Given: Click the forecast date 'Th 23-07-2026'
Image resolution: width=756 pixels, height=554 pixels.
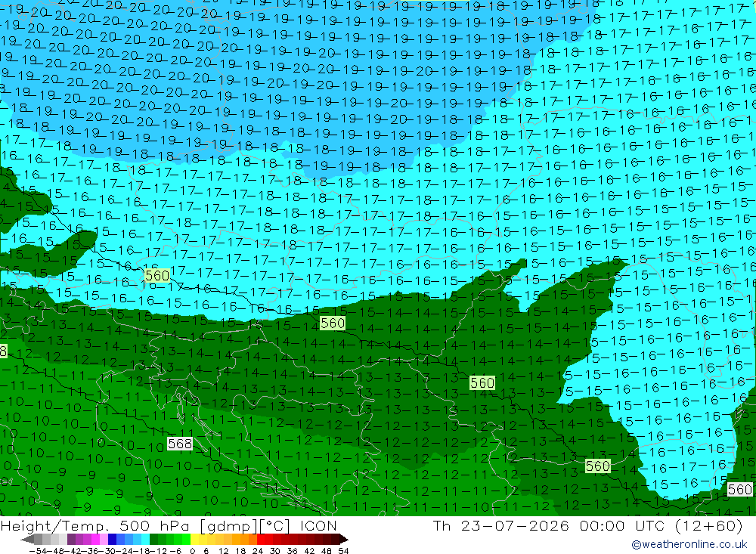Looking at the screenshot, I should coord(501,525).
